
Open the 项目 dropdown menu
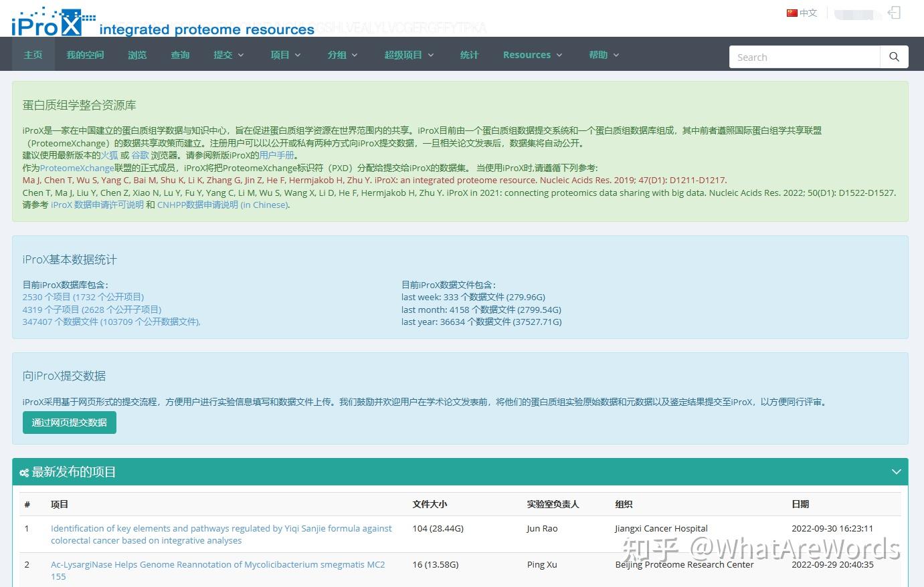pos(286,55)
